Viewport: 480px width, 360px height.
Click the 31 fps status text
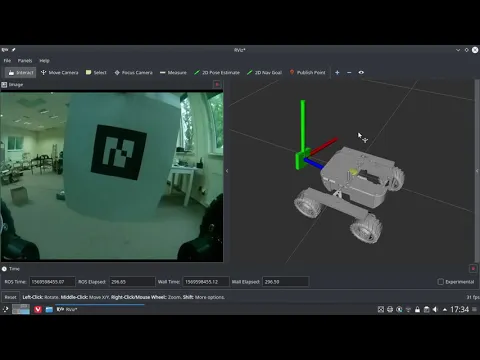tap(473, 297)
